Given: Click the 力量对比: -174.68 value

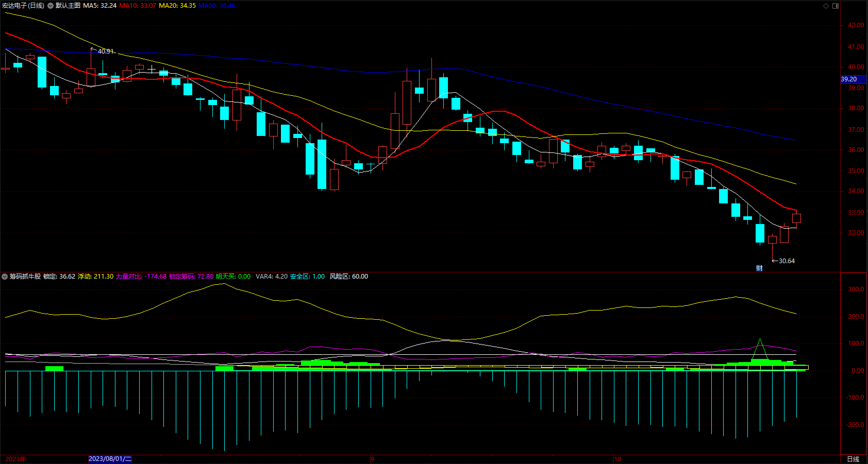Looking at the screenshot, I should [141, 277].
